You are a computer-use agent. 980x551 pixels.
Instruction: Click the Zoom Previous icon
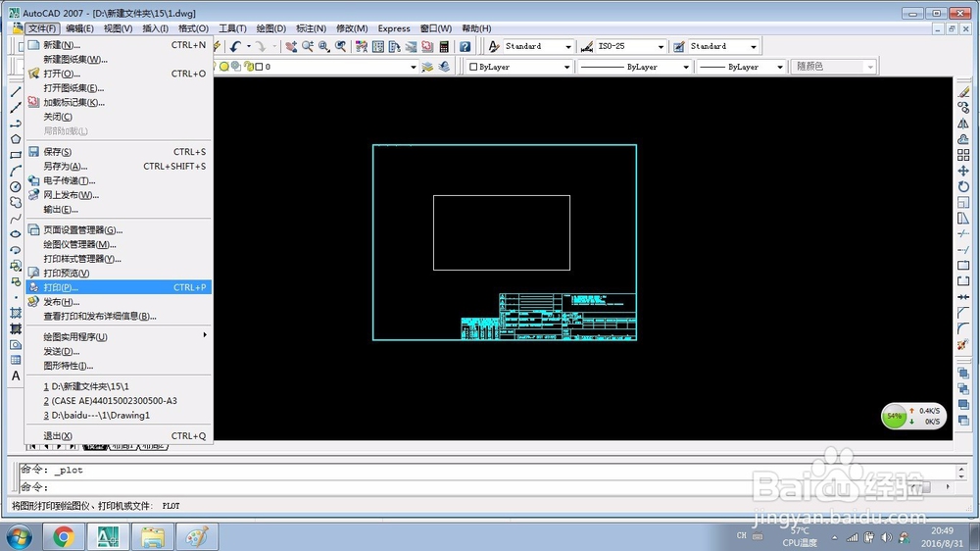(x=341, y=46)
